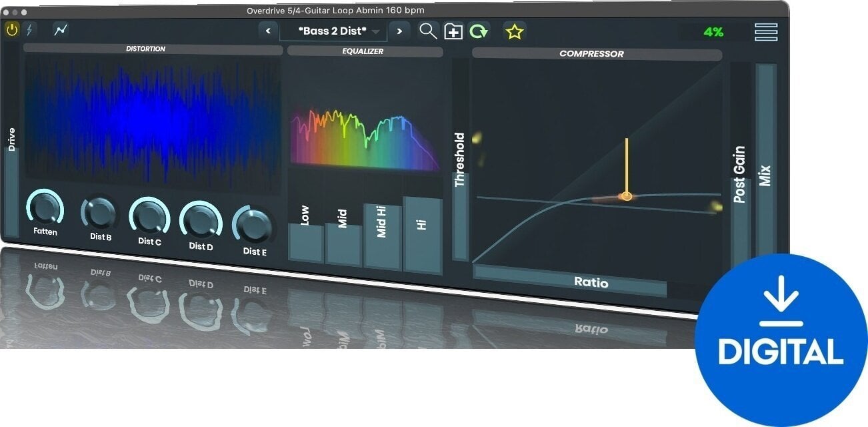Click the Dist C knob
This screenshot has width=868, height=427.
[149, 216]
